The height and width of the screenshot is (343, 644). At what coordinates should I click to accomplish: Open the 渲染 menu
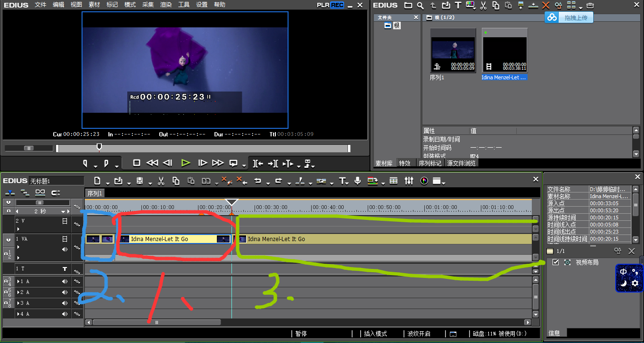pos(166,5)
